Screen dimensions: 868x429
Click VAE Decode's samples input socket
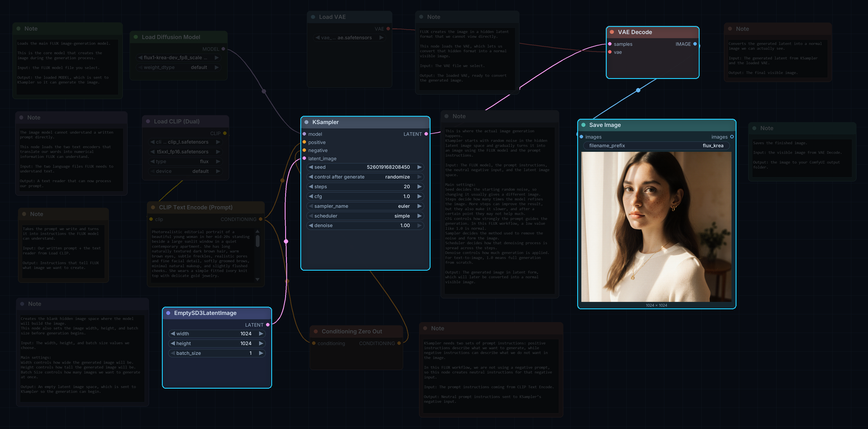click(610, 44)
